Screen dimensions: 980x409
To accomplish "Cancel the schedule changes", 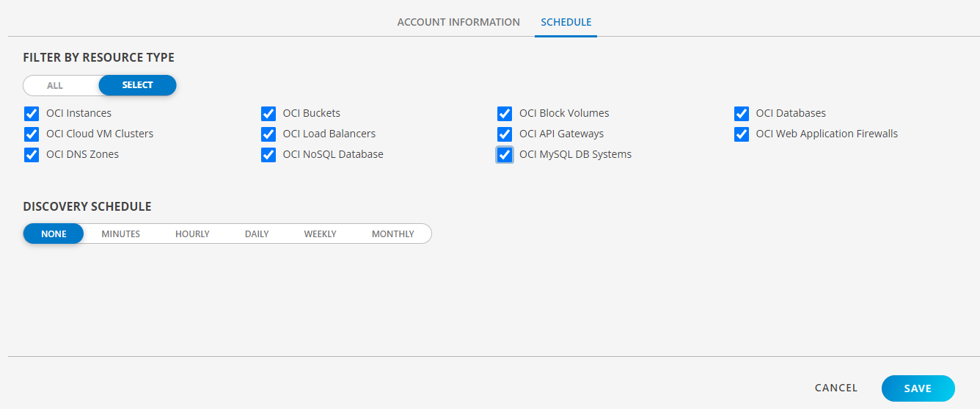I will [x=835, y=388].
